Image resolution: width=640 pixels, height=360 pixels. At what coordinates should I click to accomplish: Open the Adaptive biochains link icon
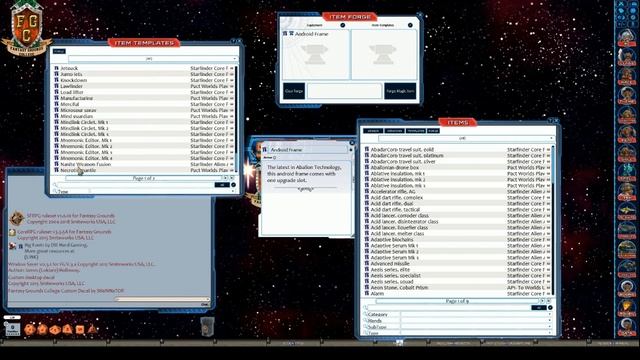[367, 239]
